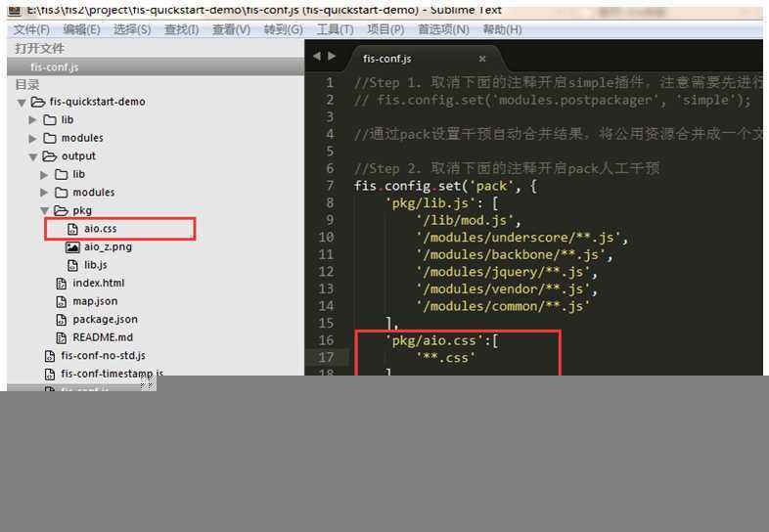Open index.html in the sidebar
The width and height of the screenshot is (769, 532).
pos(99,283)
